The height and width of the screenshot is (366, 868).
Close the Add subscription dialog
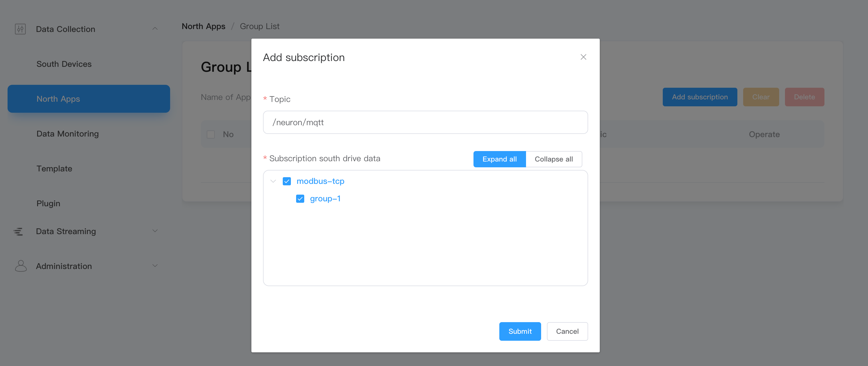583,57
